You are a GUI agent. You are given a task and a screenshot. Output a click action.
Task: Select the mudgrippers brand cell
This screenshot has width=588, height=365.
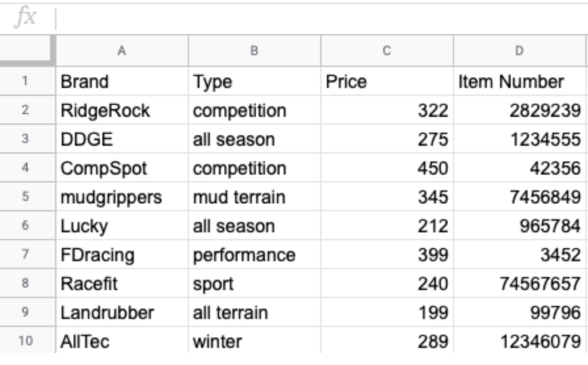click(x=122, y=197)
